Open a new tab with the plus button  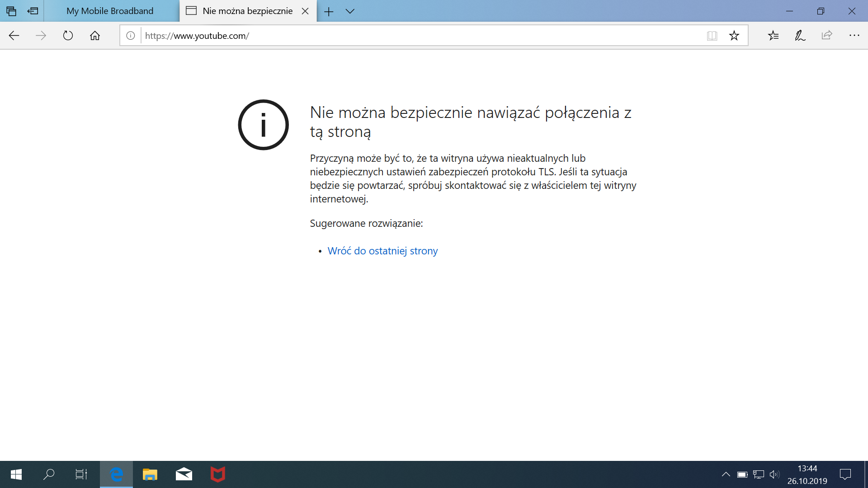[329, 11]
